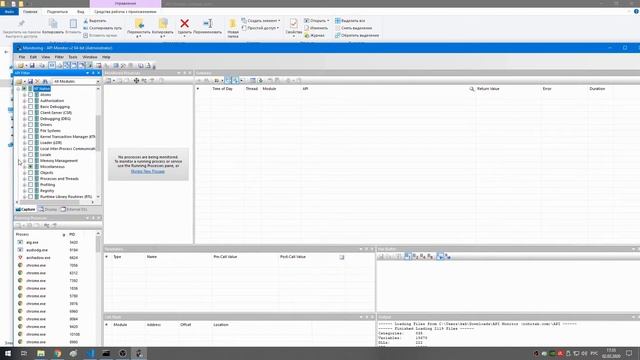Click Переименовать icon in Explorer ribbon
Viewport: 640px width, 360px height.
point(207,24)
